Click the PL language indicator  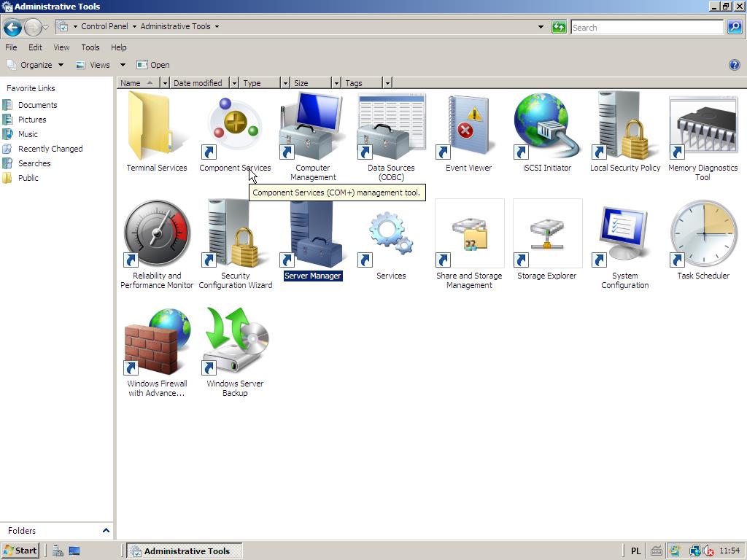pos(635,551)
